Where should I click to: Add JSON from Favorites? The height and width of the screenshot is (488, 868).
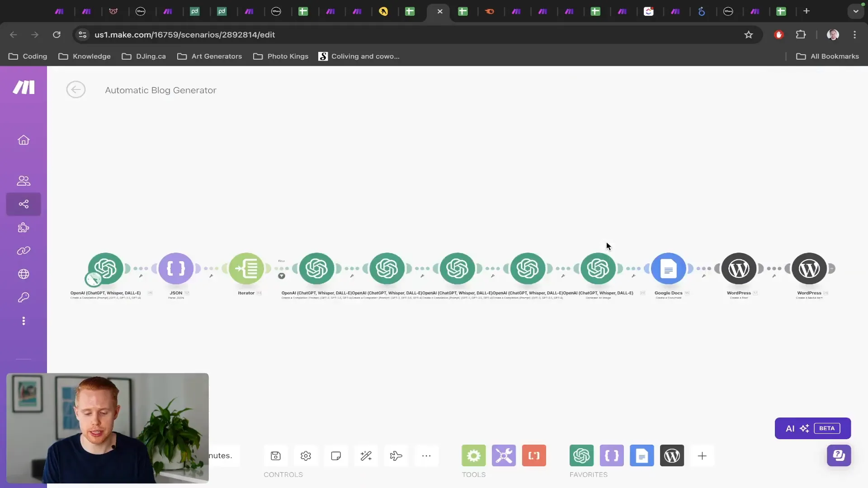tap(612, 455)
